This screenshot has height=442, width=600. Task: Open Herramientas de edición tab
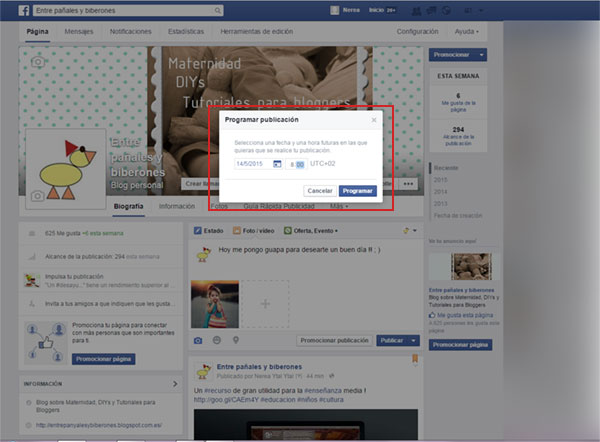pyautogui.click(x=257, y=31)
